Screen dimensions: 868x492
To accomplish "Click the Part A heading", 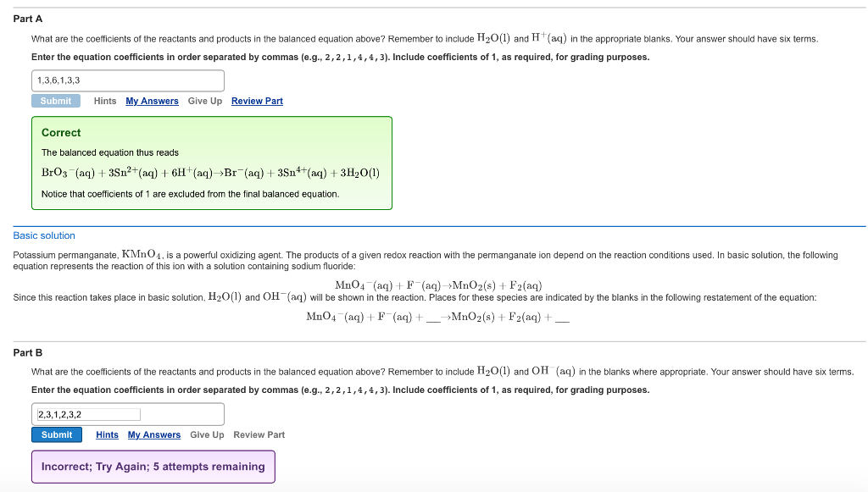I will 28,18.
